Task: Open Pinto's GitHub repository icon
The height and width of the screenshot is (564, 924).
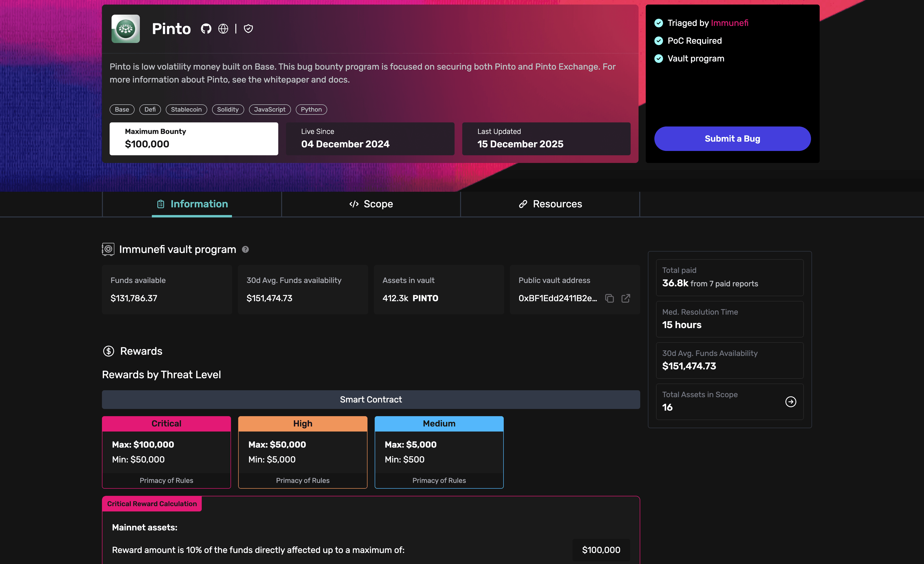Action: point(206,29)
